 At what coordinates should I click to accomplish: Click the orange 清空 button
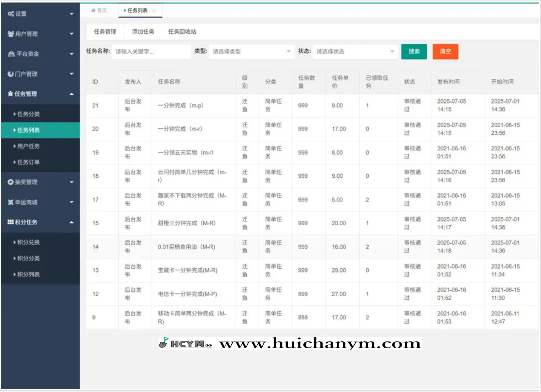point(445,51)
